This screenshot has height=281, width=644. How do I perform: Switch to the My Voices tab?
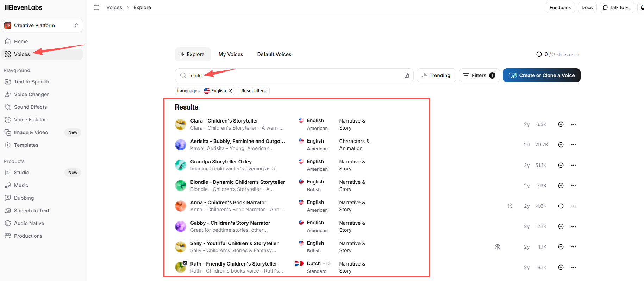pyautogui.click(x=231, y=54)
